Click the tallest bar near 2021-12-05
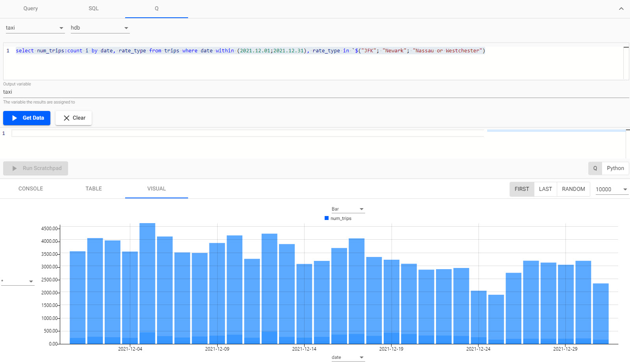 click(148, 283)
